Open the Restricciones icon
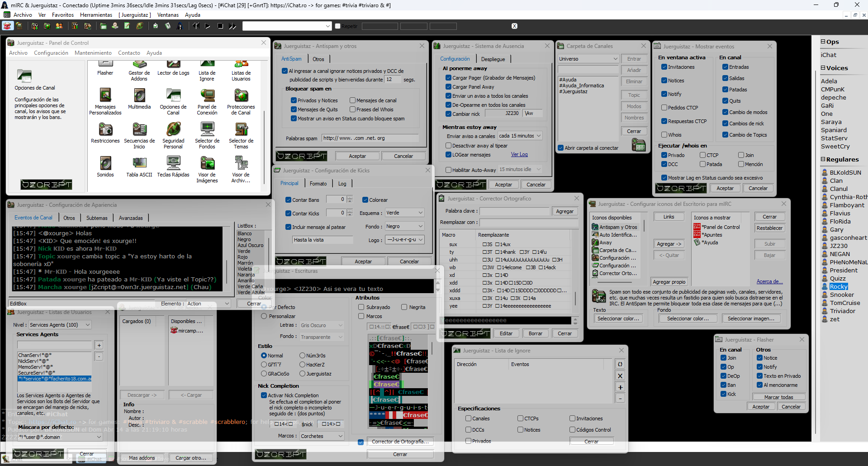This screenshot has height=466, width=868. point(105,133)
